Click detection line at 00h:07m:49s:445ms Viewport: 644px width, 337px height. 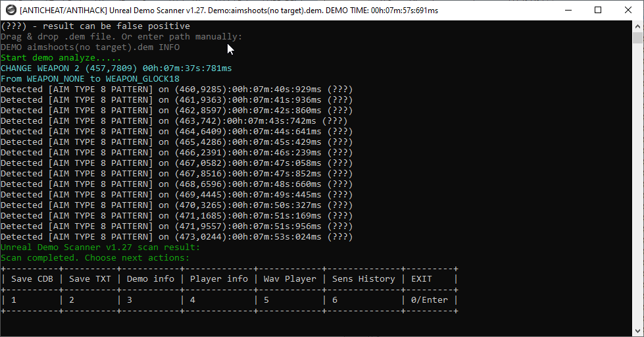[x=176, y=195]
